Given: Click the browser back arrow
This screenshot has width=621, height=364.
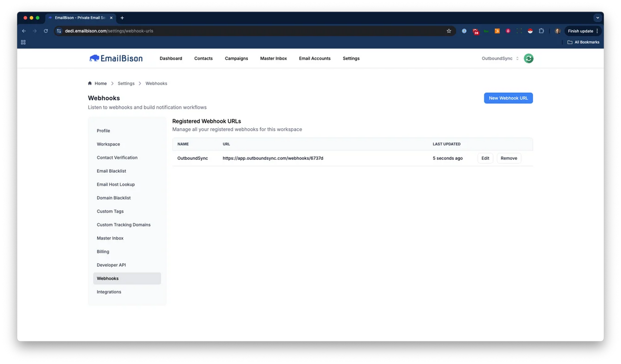Looking at the screenshot, I should pos(23,31).
